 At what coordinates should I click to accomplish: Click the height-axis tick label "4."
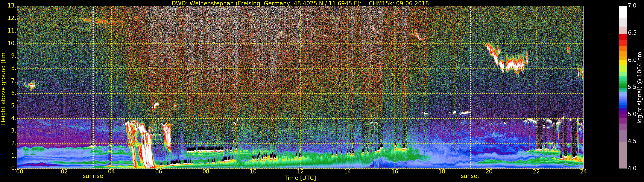[x=13, y=118]
